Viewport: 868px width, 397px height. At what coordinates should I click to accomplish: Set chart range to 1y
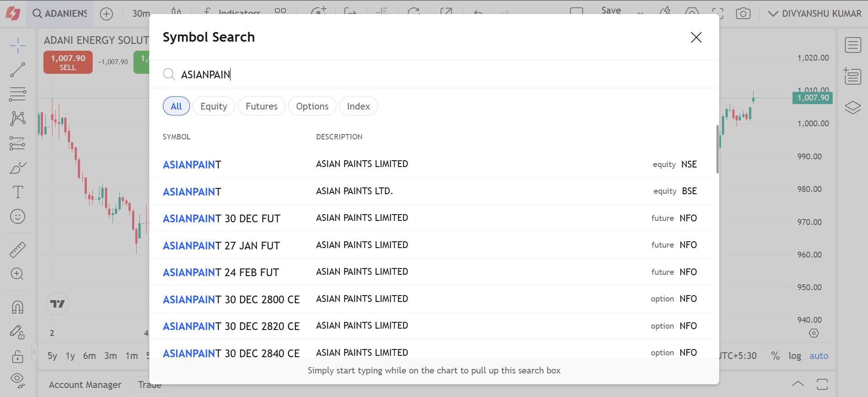(70, 356)
